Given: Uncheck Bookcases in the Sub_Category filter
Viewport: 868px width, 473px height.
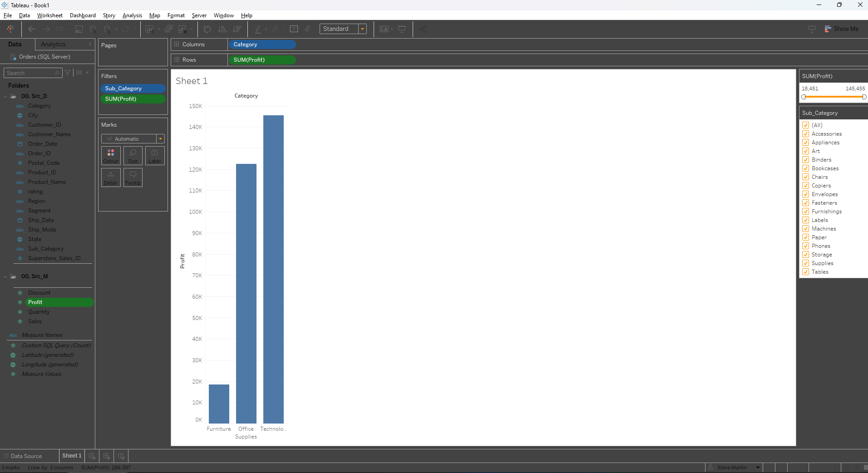Looking at the screenshot, I should pos(806,168).
